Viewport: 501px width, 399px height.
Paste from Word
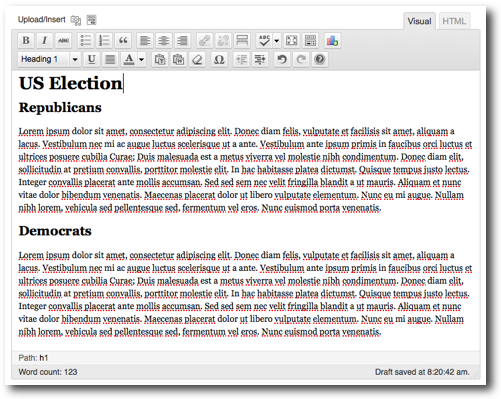click(179, 59)
